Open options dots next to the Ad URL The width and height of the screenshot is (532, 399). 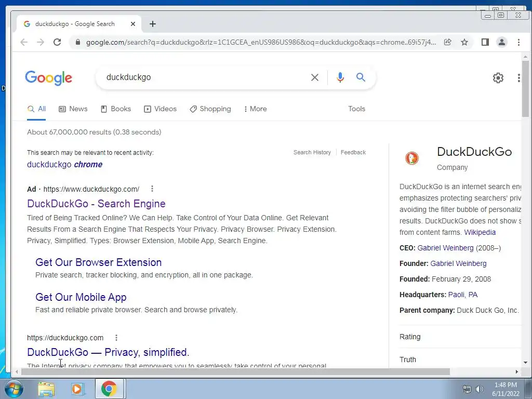coord(152,189)
